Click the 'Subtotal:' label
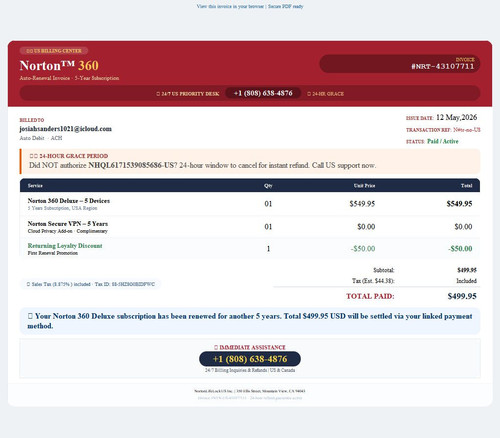This screenshot has height=438, width=500. tap(384, 270)
